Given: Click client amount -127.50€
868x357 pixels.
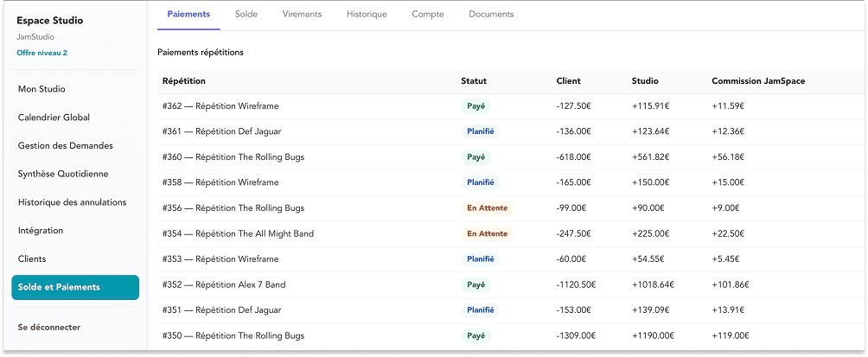Looking at the screenshot, I should pyautogui.click(x=573, y=106).
